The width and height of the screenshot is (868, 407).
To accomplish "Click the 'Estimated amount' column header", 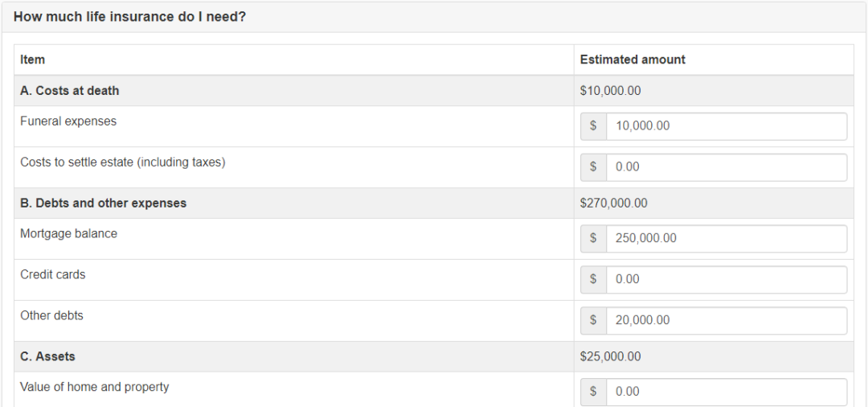I will (x=633, y=60).
